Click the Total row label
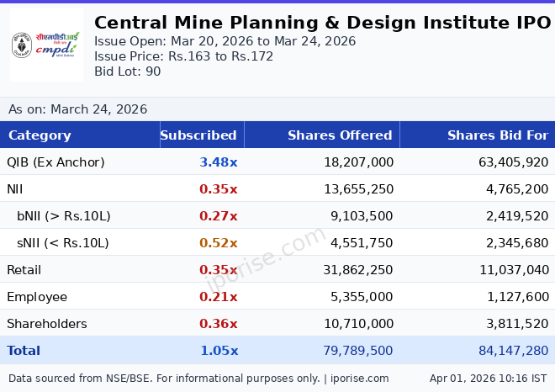 (24, 351)
